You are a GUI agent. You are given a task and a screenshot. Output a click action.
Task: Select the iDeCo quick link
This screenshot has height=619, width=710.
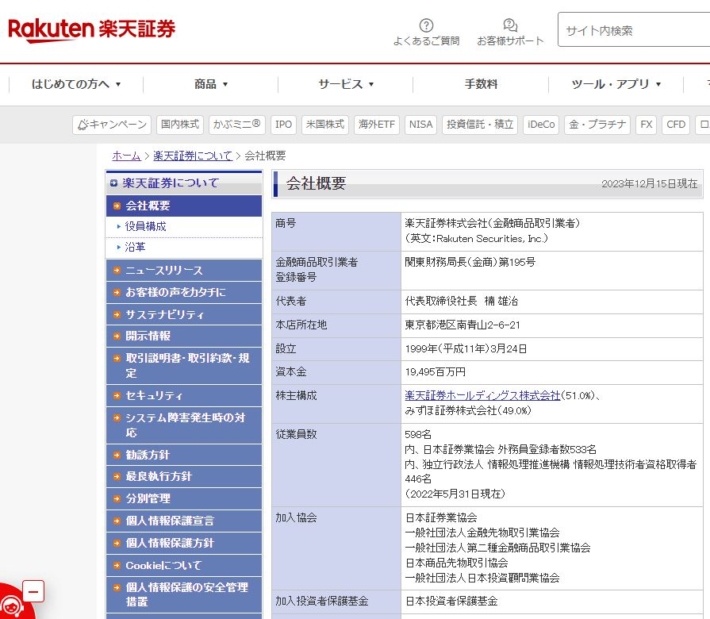[541, 125]
